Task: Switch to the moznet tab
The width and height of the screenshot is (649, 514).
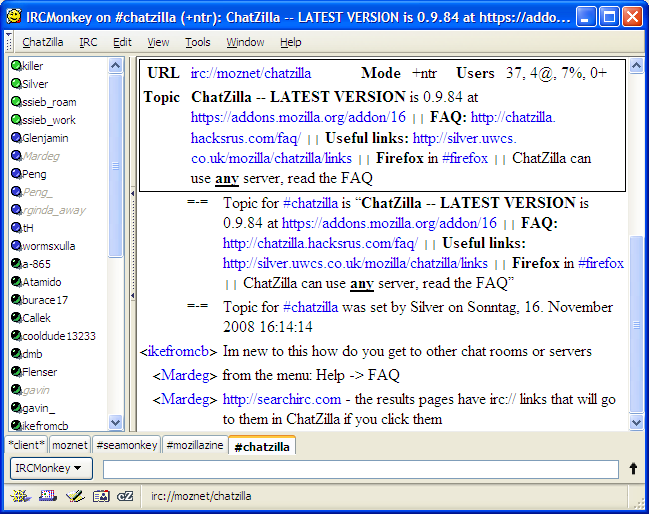Action: tap(70, 446)
